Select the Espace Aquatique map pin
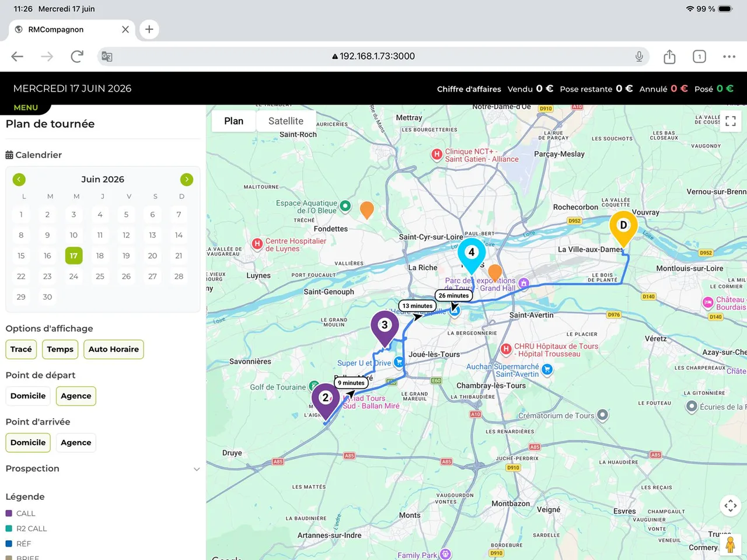The height and width of the screenshot is (560, 747). (345, 205)
